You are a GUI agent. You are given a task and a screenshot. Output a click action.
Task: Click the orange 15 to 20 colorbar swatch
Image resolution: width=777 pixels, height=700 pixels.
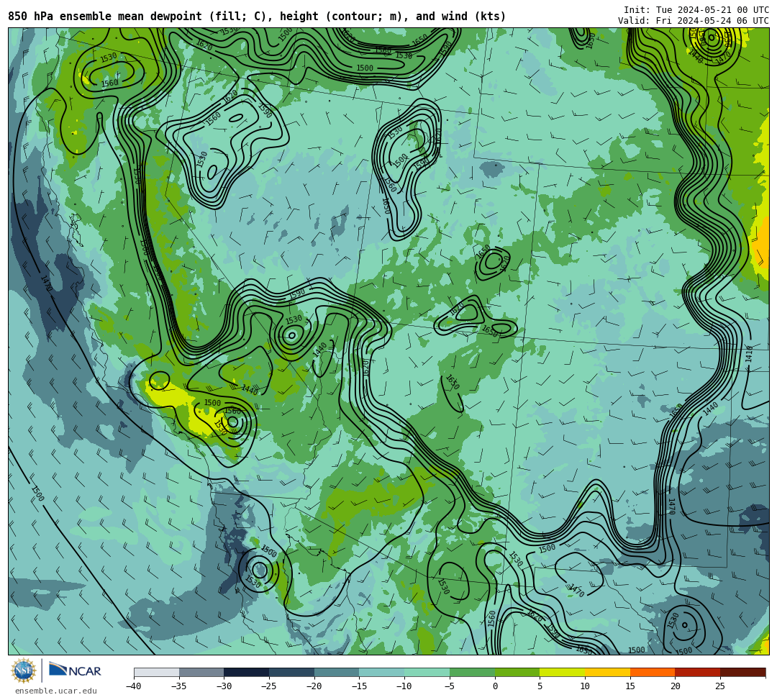click(x=653, y=672)
